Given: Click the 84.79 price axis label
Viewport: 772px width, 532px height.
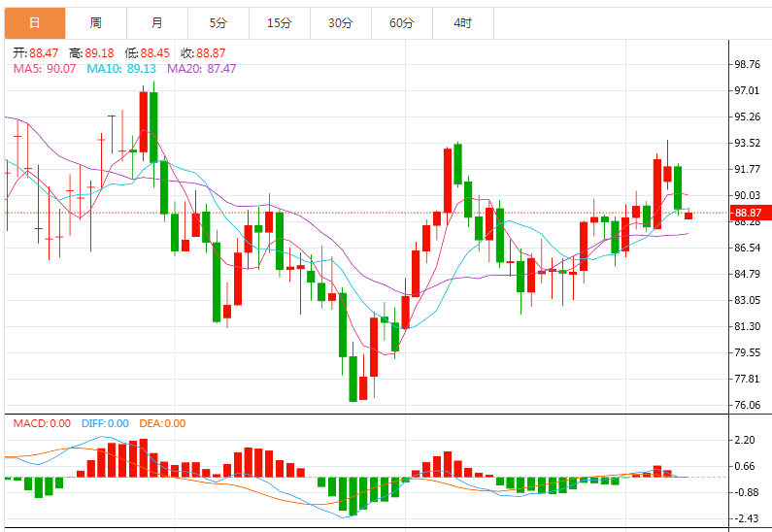Looking at the screenshot, I should click(x=748, y=274).
